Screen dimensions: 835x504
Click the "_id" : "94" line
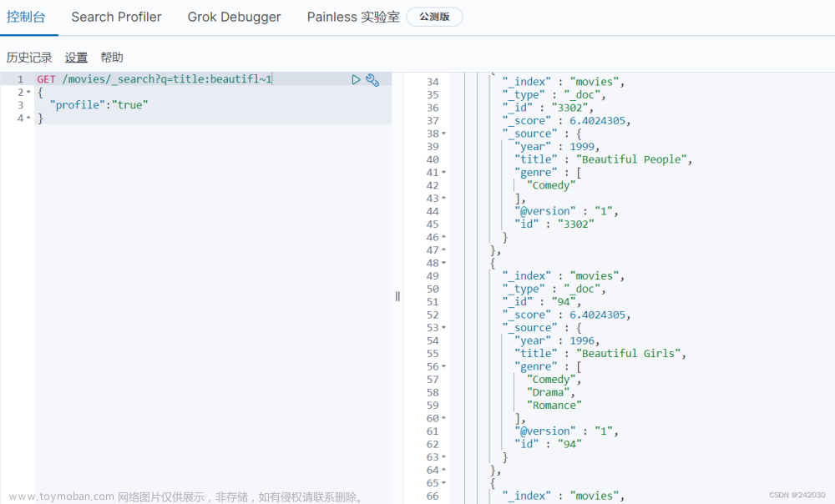click(542, 302)
